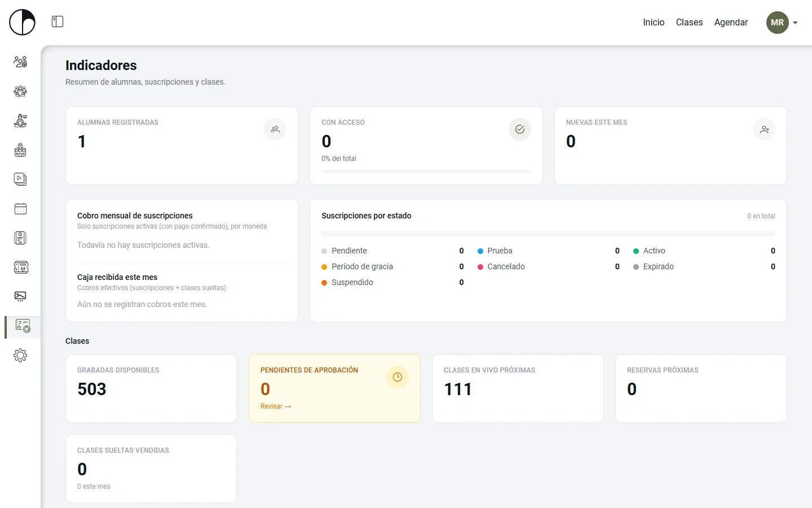
Task: Click the Suscripciones por estado progress bar
Action: tap(548, 233)
